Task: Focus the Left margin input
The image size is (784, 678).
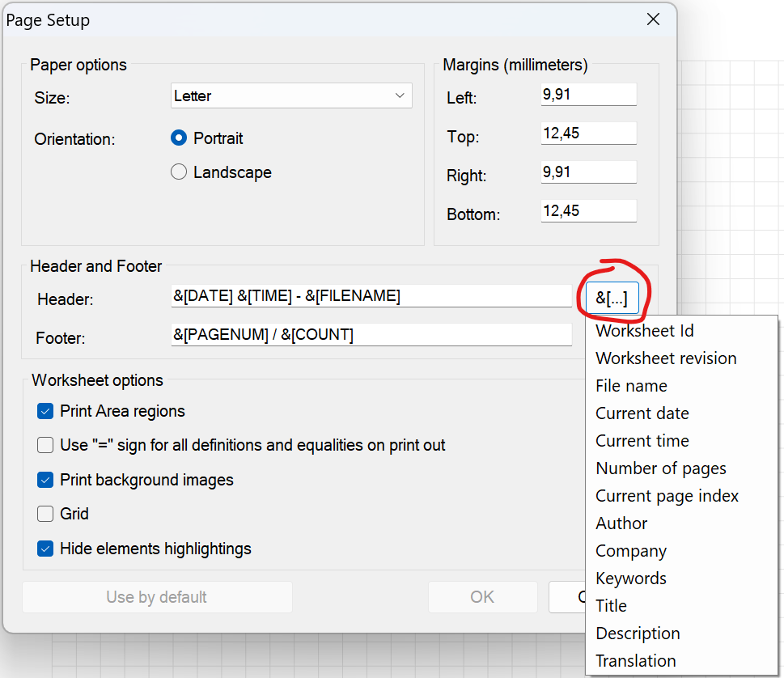Action: point(588,95)
